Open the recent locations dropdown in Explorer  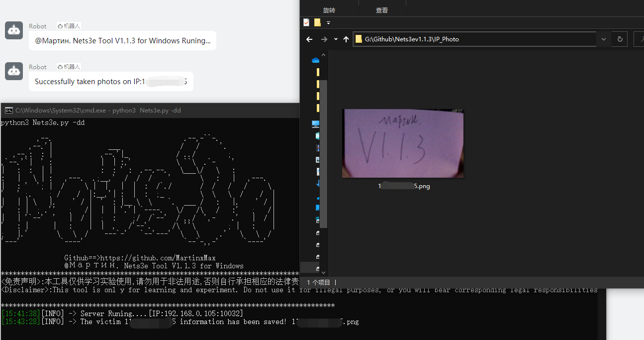(x=336, y=39)
